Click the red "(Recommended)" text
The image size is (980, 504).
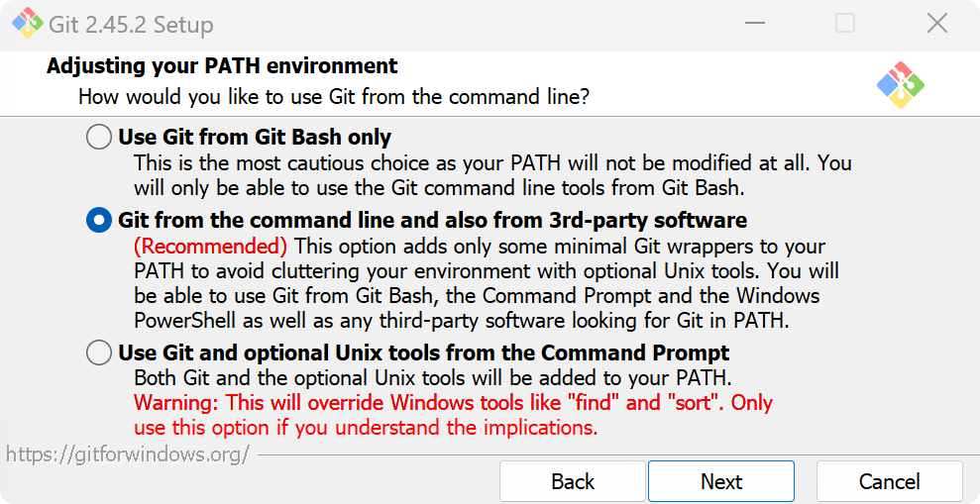[x=210, y=246]
